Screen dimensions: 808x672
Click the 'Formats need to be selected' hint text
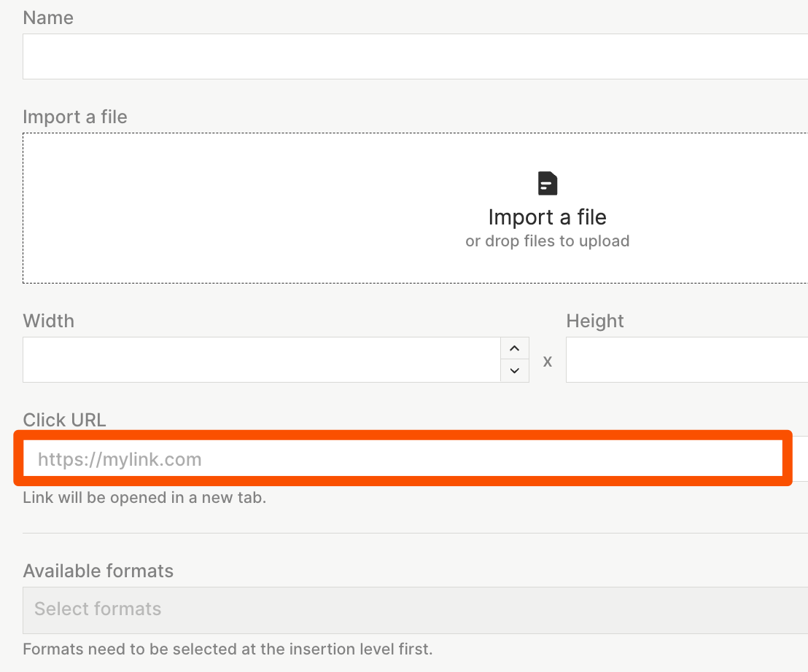click(228, 649)
